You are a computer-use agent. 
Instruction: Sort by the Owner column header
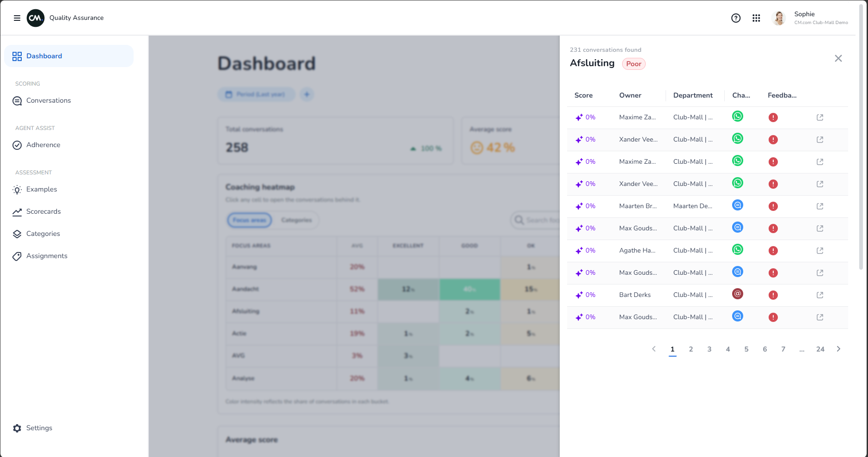tap(630, 95)
